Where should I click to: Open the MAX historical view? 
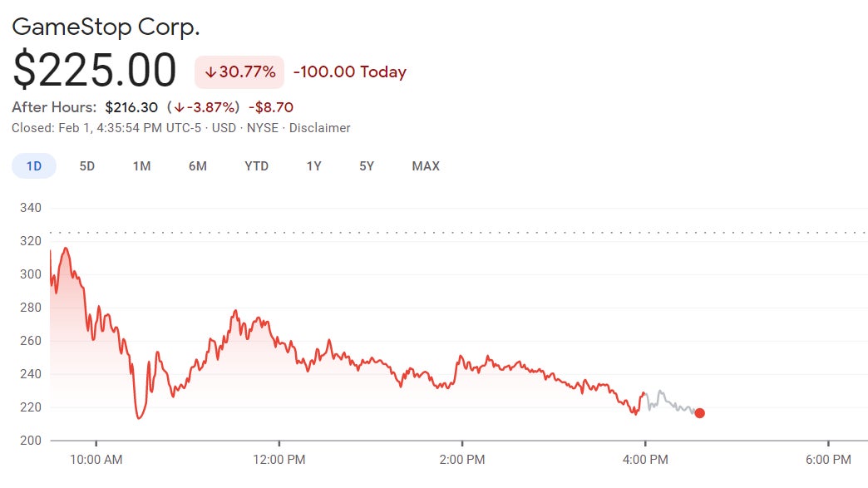point(426,165)
